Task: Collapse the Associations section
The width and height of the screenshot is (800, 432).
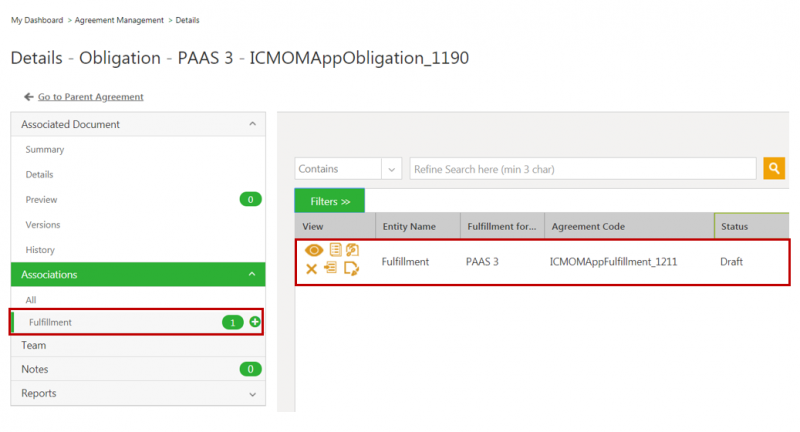Action: [251, 275]
